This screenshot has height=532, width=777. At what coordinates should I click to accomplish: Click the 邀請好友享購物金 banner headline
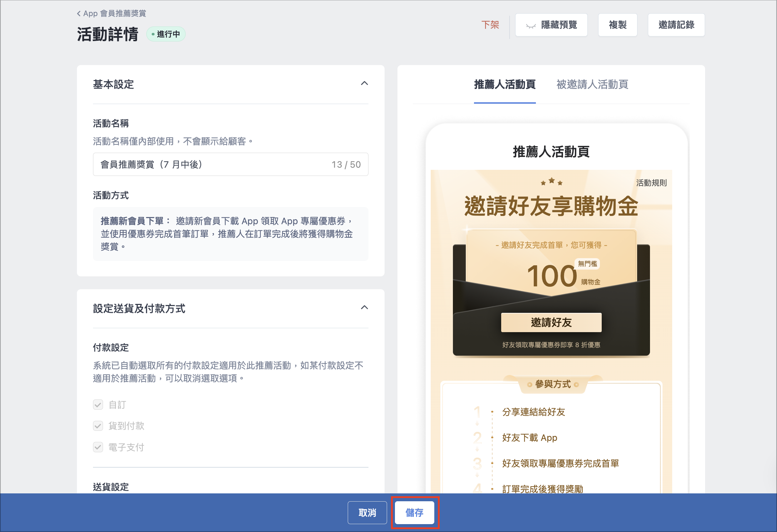click(551, 206)
